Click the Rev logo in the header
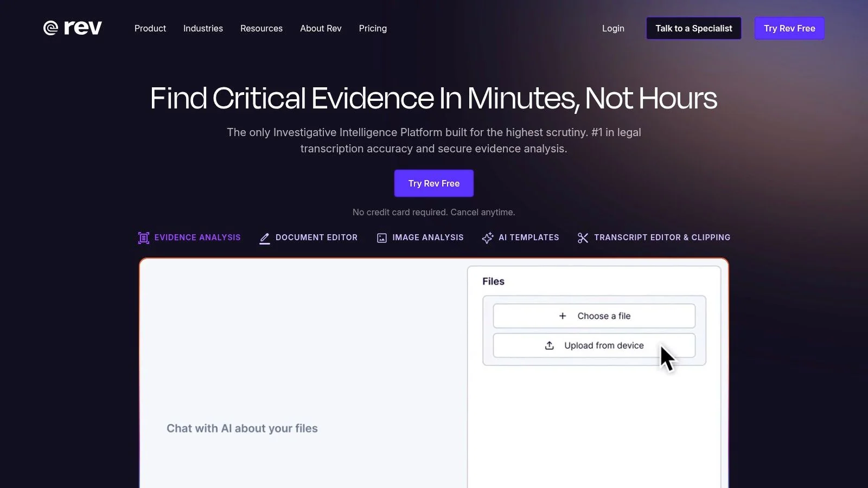 click(x=72, y=28)
